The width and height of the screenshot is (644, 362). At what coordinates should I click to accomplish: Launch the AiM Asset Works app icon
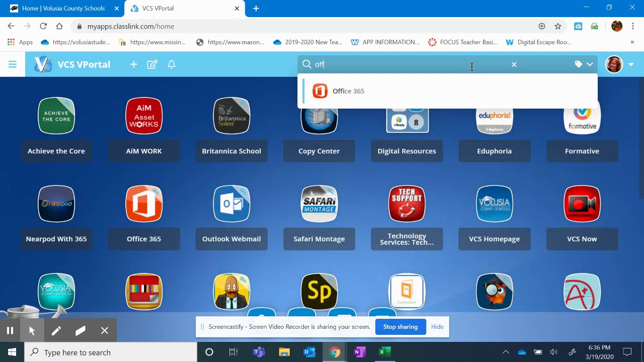(x=144, y=116)
